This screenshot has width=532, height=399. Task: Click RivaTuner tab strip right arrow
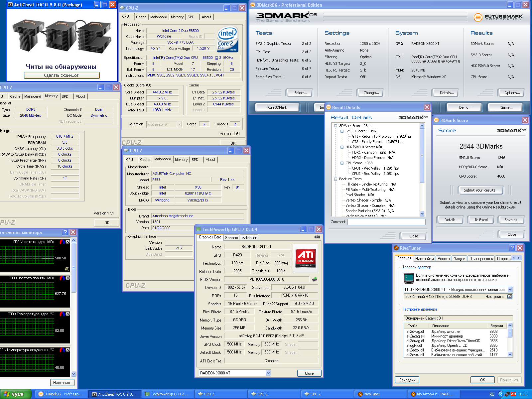(518, 258)
